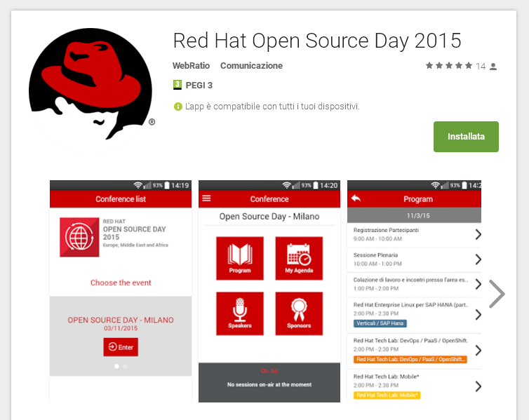Image resolution: width=529 pixels, height=420 pixels.
Task: Select second carousel page dot
Action: tap(125, 366)
